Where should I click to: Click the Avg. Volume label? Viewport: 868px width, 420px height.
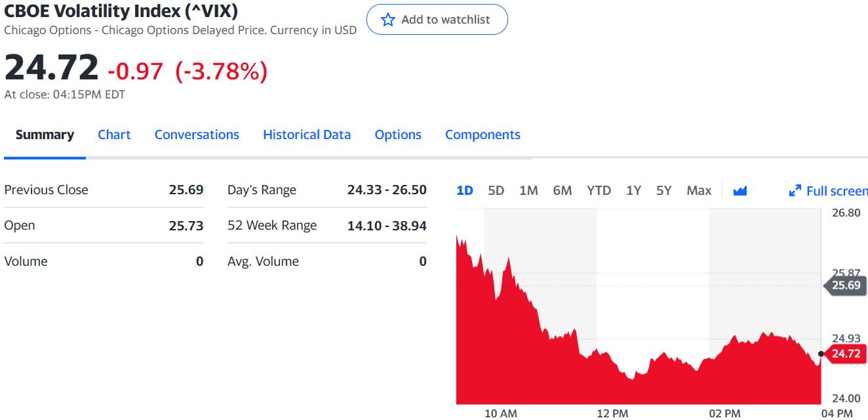[263, 261]
